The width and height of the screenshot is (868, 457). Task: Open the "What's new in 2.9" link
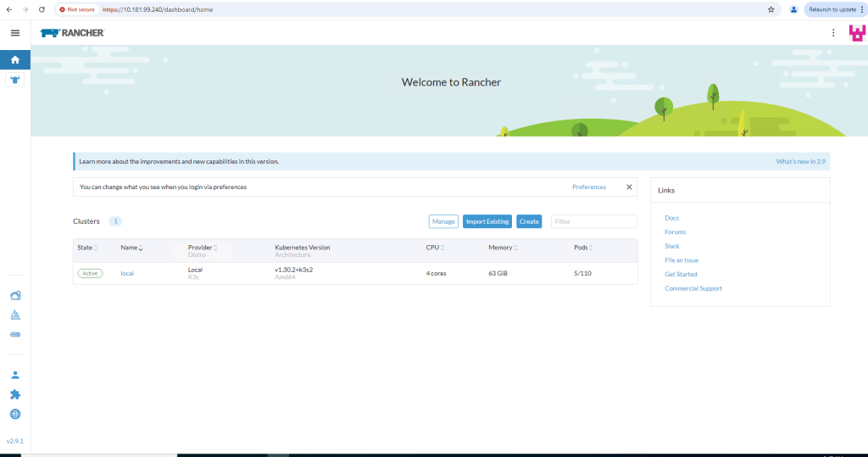click(800, 161)
